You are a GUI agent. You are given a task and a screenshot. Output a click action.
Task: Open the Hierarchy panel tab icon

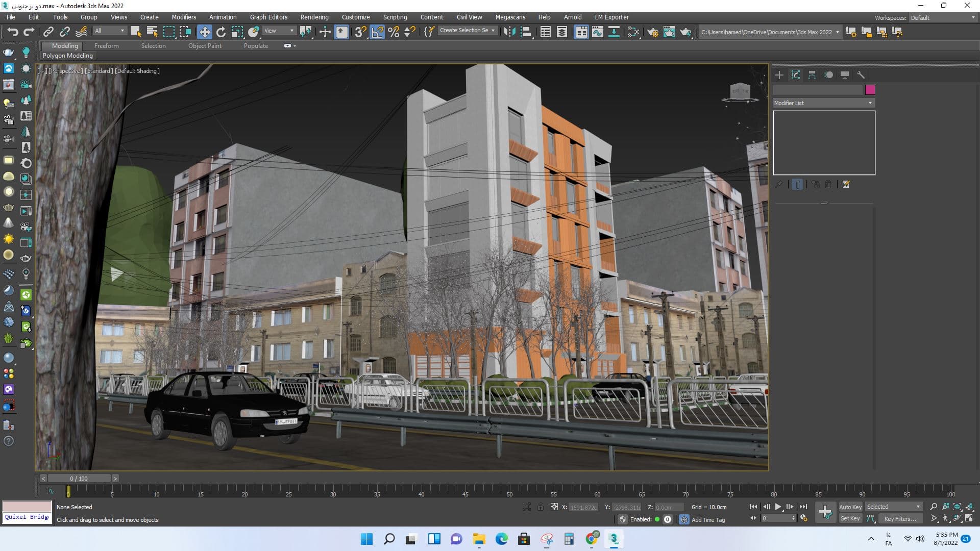tap(812, 75)
